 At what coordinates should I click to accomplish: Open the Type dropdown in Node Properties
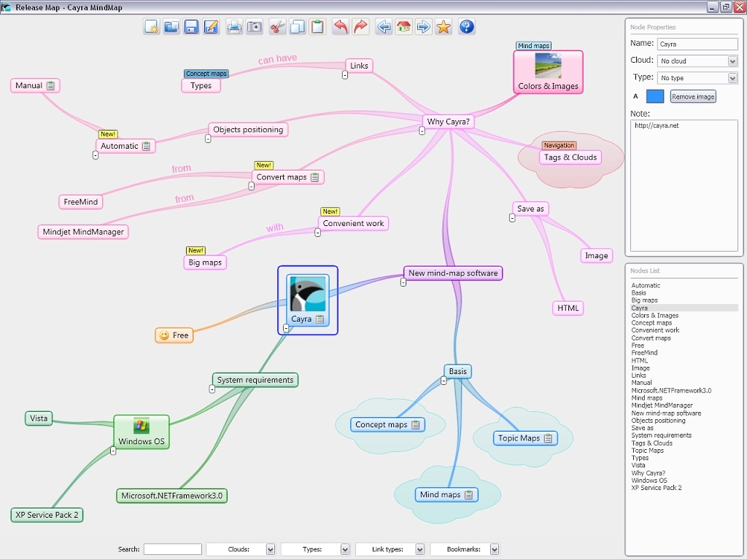click(x=732, y=77)
